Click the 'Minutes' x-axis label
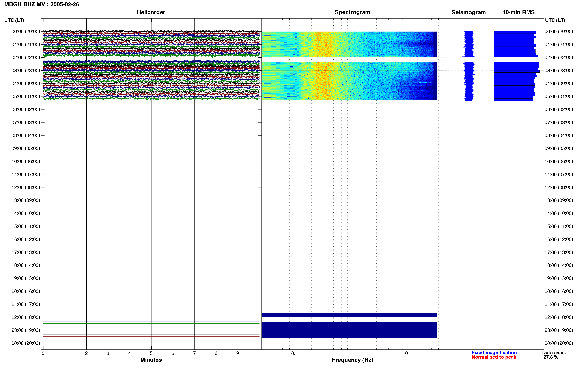Image resolution: width=588 pixels, height=368 pixels. [x=151, y=360]
